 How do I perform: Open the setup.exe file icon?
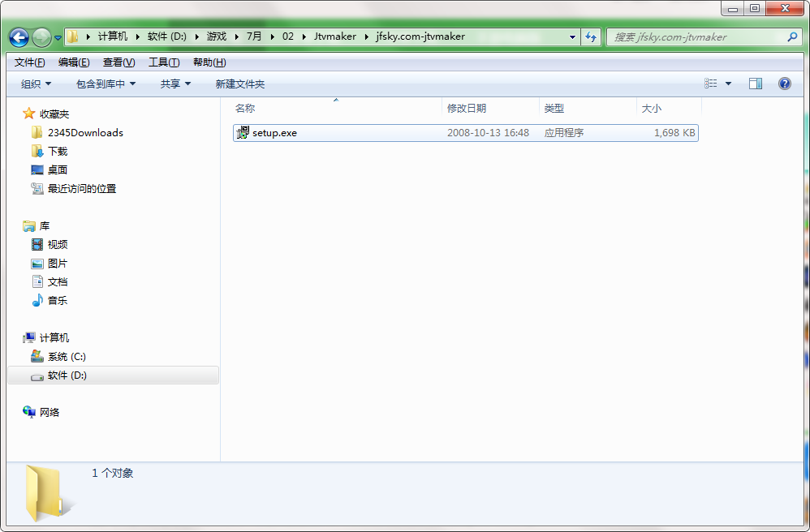pyautogui.click(x=242, y=133)
